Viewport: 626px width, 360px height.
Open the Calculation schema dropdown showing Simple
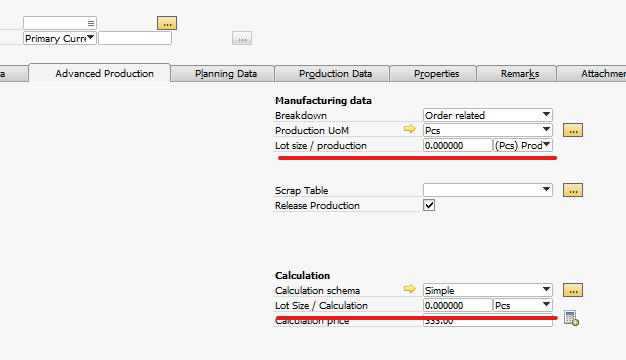click(x=488, y=290)
